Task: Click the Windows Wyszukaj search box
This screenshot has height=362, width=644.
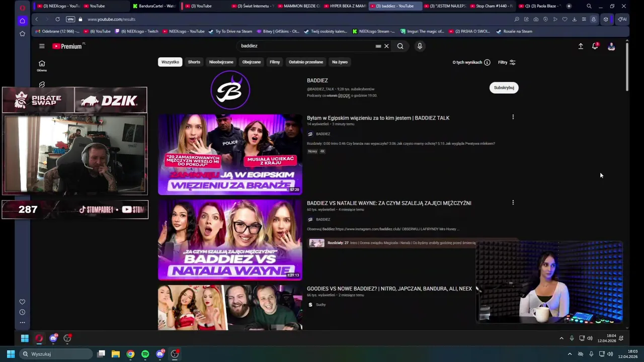Action: (56, 354)
